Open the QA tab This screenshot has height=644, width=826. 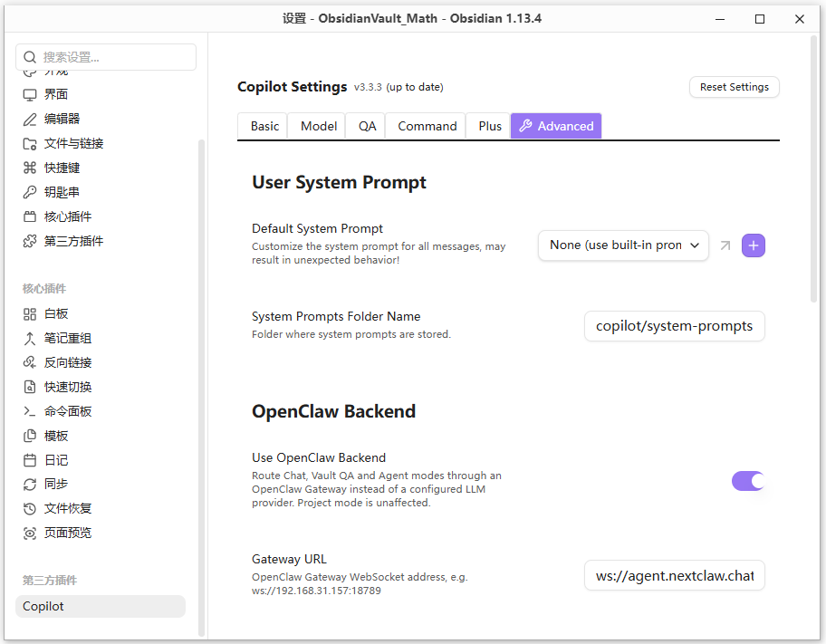(367, 127)
